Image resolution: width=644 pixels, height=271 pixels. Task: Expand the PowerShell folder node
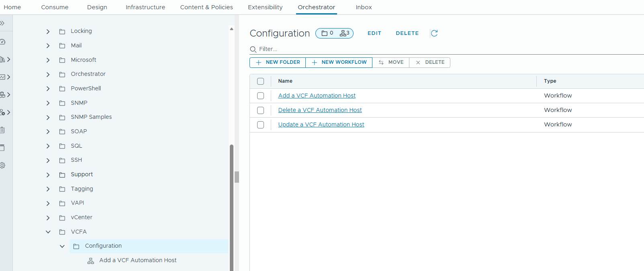[x=48, y=89]
